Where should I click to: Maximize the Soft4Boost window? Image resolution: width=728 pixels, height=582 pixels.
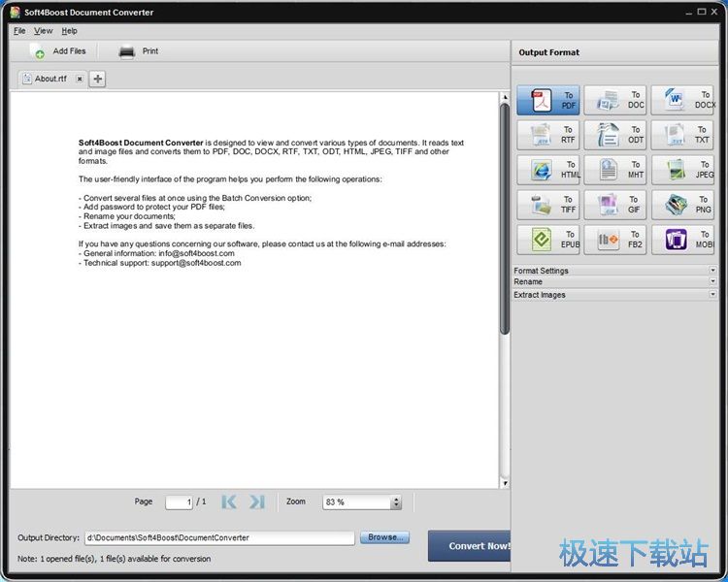tap(702, 12)
